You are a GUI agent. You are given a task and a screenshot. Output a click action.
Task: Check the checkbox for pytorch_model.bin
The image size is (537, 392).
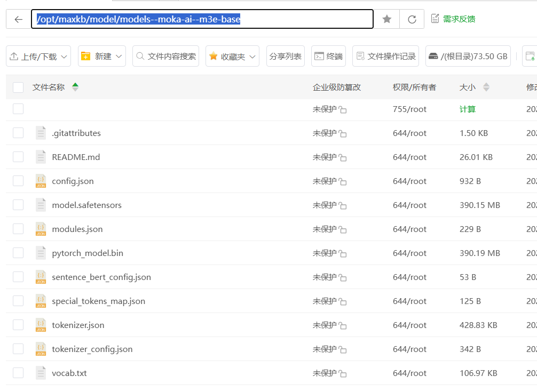(18, 253)
